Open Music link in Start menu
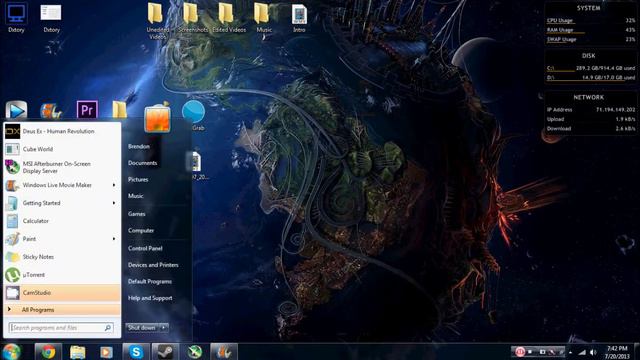The width and height of the screenshot is (640, 360). point(136,196)
